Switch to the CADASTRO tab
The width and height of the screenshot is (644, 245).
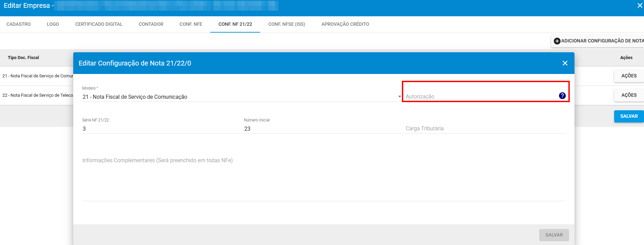click(19, 24)
